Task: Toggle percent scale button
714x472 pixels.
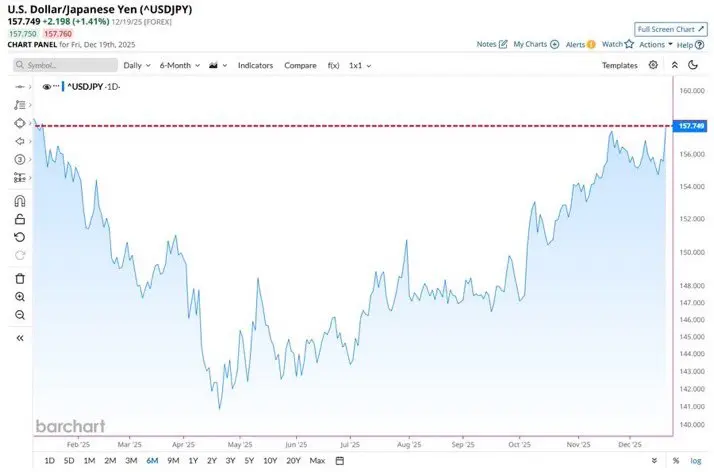Action: click(x=676, y=461)
